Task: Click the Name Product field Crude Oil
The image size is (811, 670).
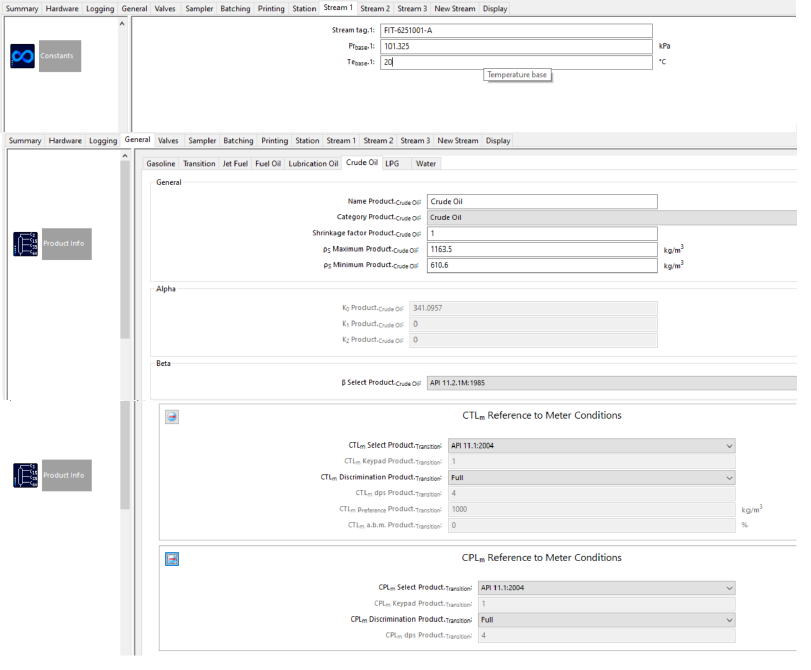Action: point(542,202)
